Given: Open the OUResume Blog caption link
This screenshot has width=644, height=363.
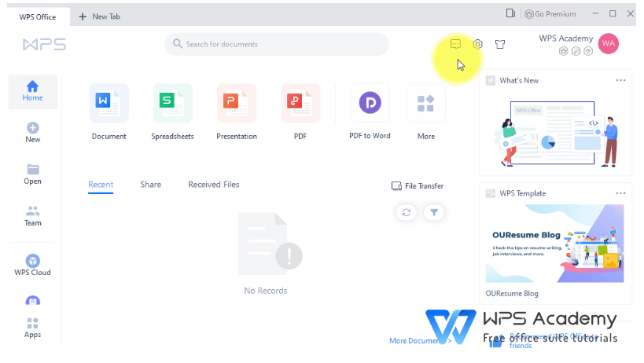Looking at the screenshot, I should click(512, 294).
